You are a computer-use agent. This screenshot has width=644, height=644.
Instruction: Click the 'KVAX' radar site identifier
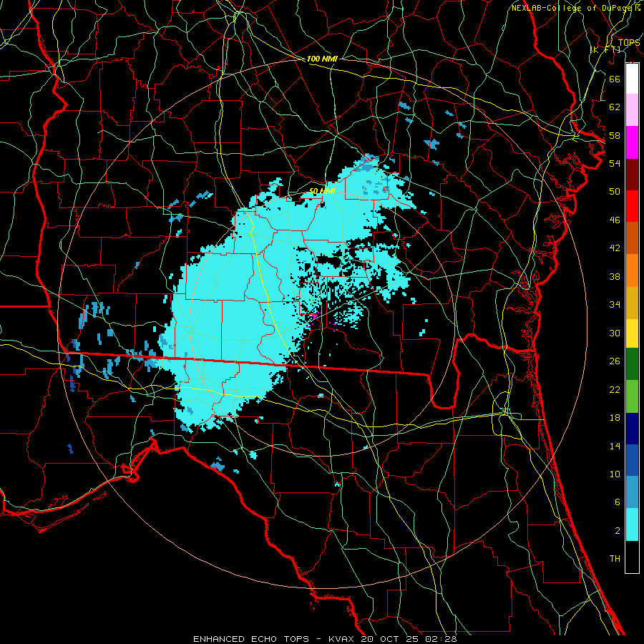tap(343, 639)
